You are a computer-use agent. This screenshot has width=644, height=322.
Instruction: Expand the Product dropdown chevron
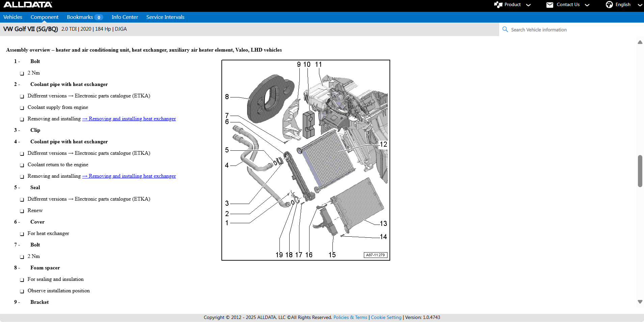pyautogui.click(x=529, y=5)
